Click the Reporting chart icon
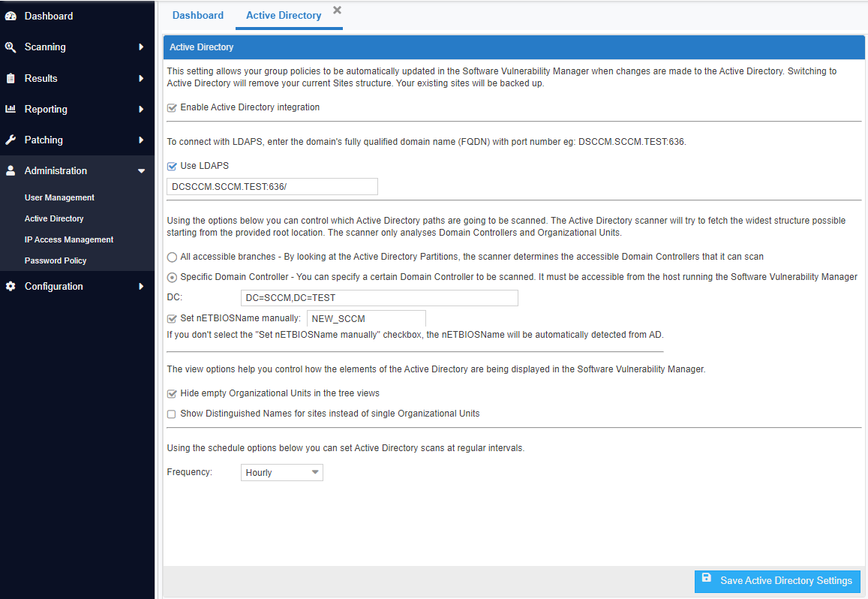 click(11, 109)
